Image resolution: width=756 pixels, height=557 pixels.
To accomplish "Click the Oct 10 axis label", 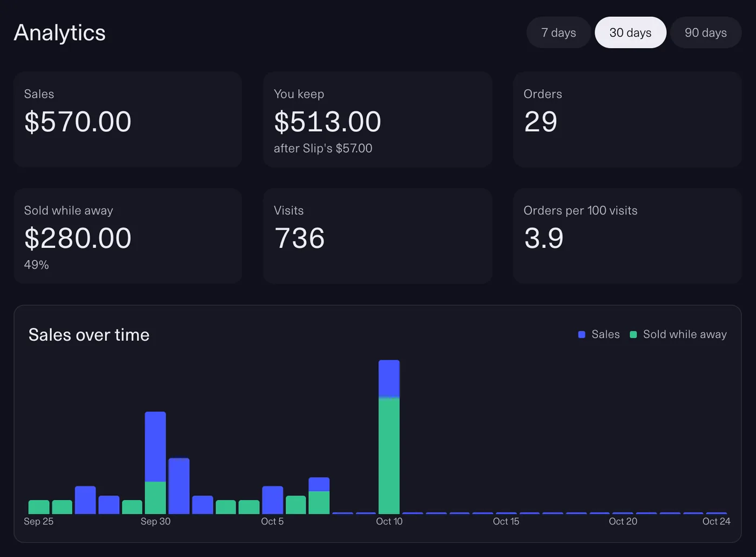I will tap(389, 521).
